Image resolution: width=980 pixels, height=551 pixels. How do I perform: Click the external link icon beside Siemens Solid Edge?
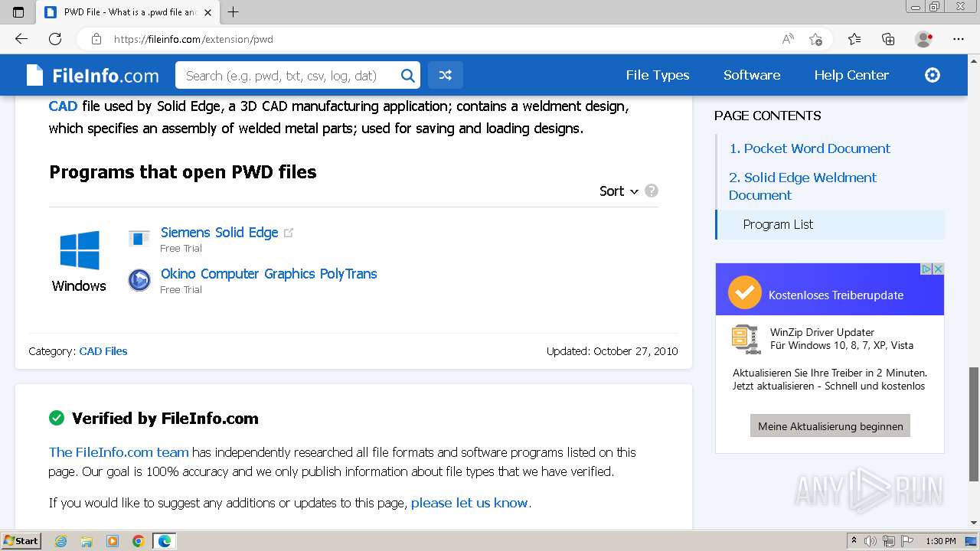289,233
